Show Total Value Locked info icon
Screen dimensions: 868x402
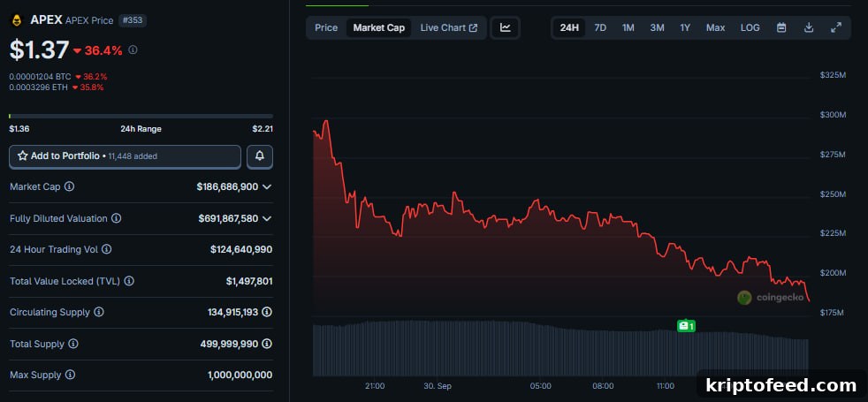(129, 281)
